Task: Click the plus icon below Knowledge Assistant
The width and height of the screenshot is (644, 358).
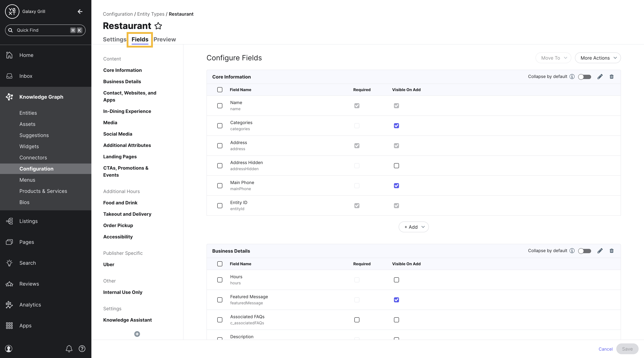Action: point(137,334)
